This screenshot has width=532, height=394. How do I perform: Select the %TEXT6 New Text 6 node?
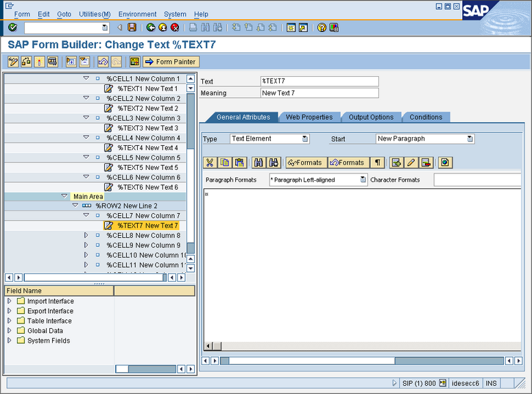point(147,187)
